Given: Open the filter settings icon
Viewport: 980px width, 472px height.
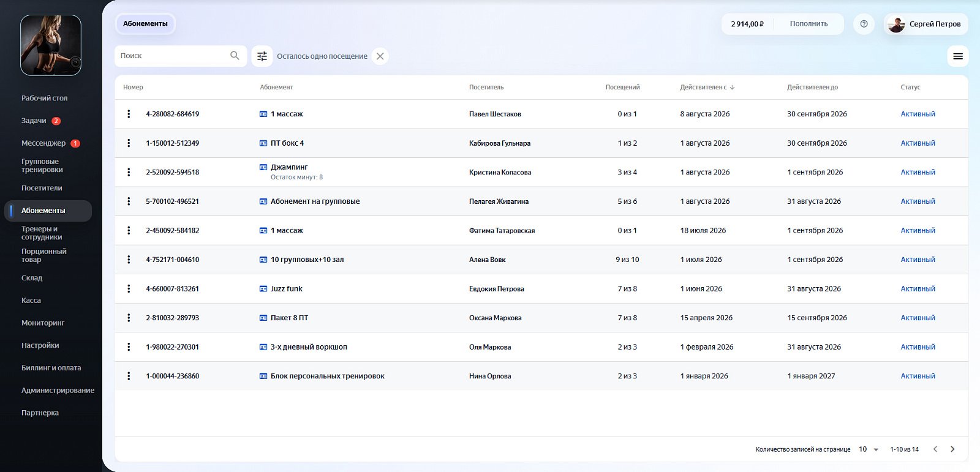Looking at the screenshot, I should pyautogui.click(x=262, y=56).
